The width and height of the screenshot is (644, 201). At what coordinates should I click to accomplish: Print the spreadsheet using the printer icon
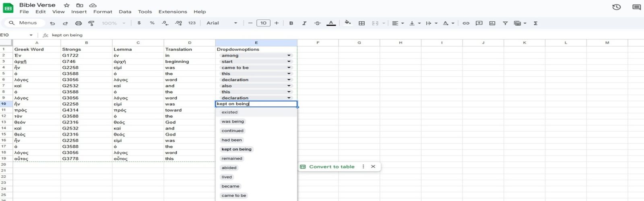pos(78,23)
